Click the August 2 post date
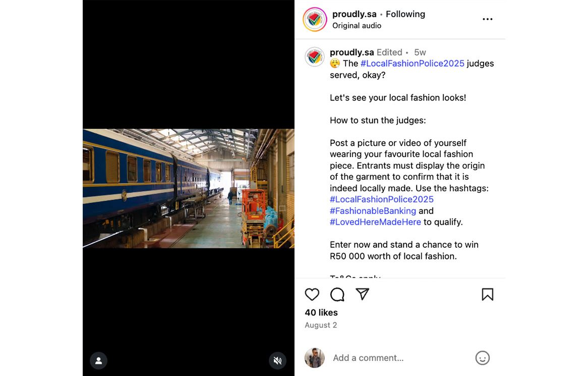The height and width of the screenshot is (376, 588). pyautogui.click(x=321, y=325)
